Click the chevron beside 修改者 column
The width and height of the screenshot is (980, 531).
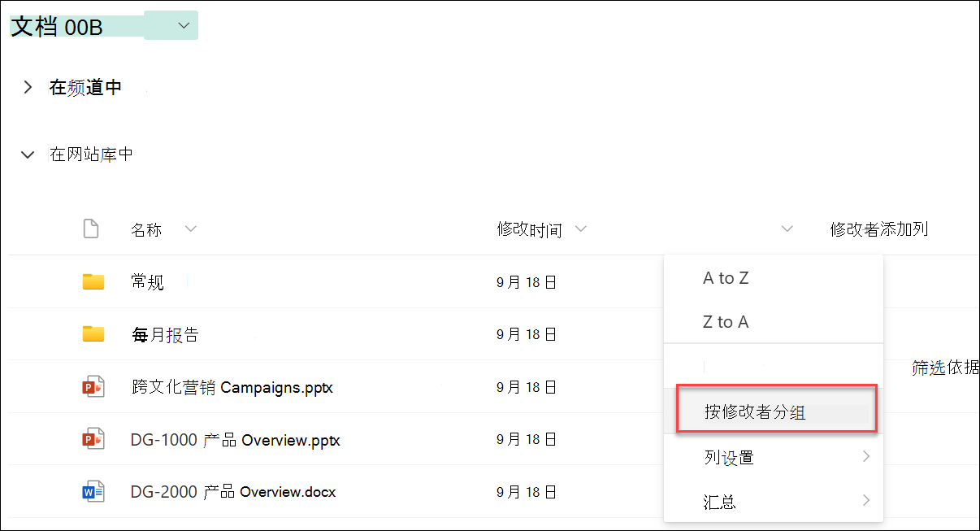(x=787, y=229)
